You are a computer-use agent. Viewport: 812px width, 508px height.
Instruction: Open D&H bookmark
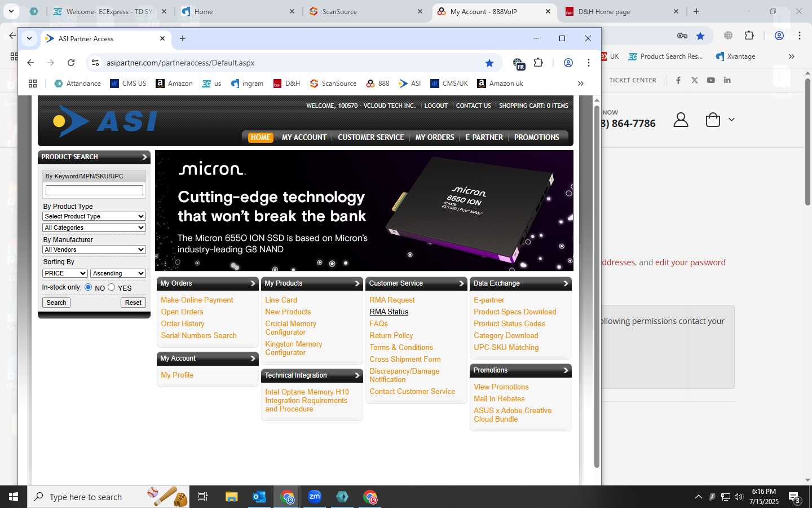[286, 84]
